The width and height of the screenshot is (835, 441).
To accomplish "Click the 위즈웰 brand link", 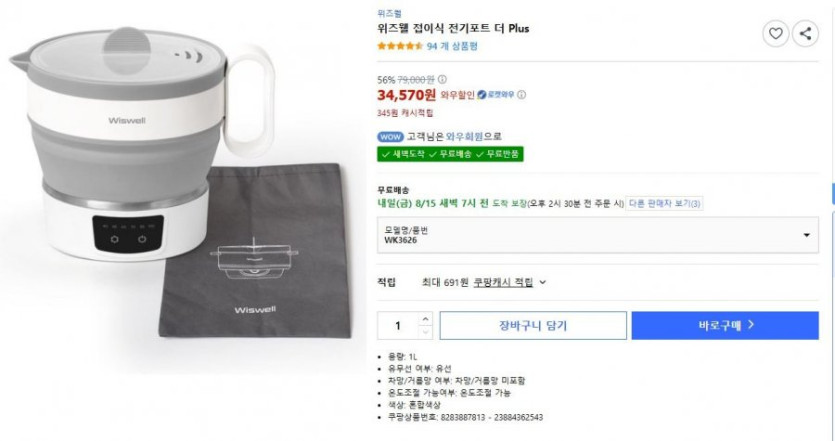I will (388, 12).
